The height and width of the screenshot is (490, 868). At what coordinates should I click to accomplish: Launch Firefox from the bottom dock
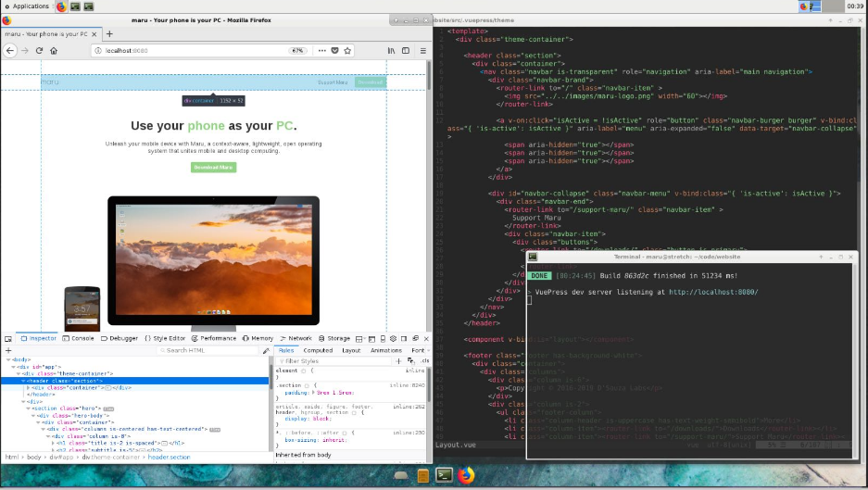coord(466,475)
